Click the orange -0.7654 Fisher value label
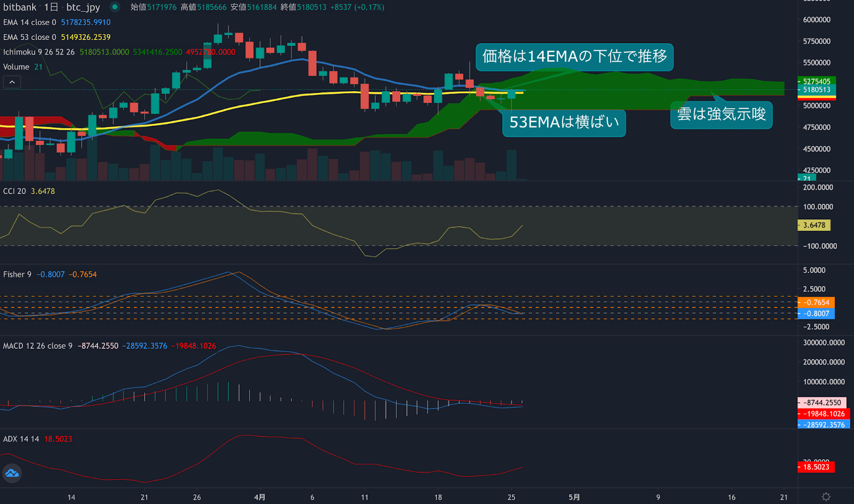The height and width of the screenshot is (504, 854). [x=817, y=302]
